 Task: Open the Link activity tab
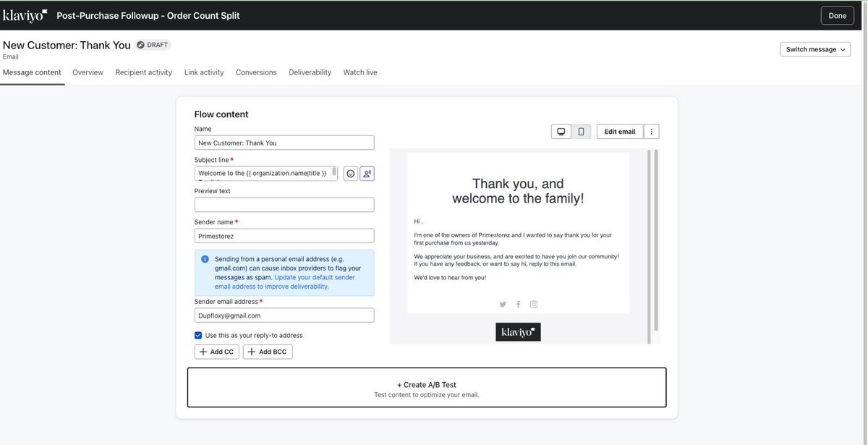tap(204, 72)
